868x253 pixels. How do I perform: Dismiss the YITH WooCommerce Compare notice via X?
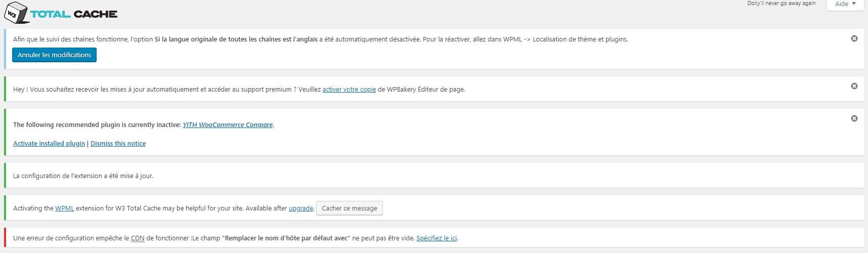point(854,118)
